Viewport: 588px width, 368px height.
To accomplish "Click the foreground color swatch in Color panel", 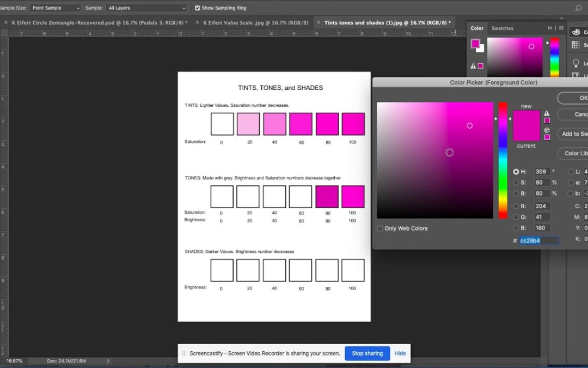I will pyautogui.click(x=475, y=44).
